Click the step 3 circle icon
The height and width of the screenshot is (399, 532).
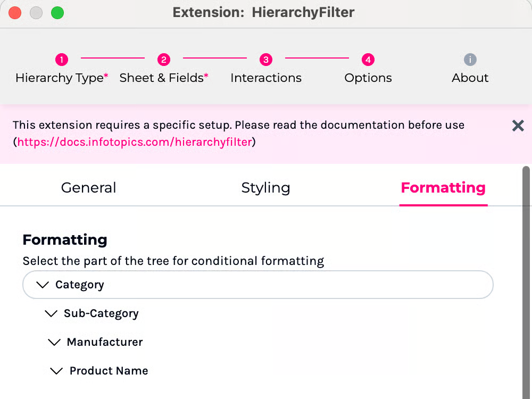coord(266,60)
